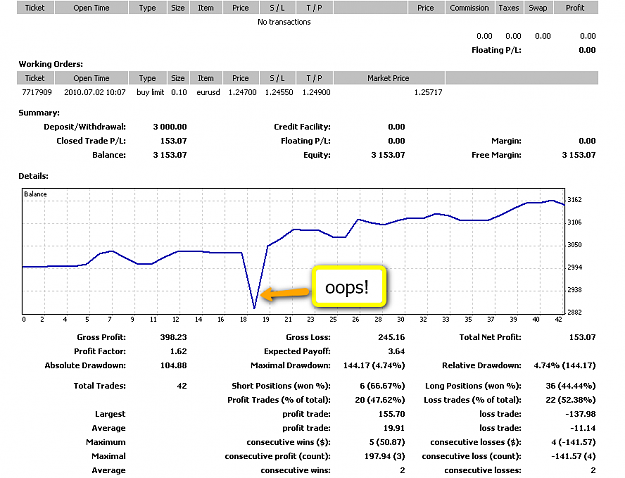This screenshot has height=478, width=625.
Task: Click the Gross Profit value 398.23
Action: point(173,337)
